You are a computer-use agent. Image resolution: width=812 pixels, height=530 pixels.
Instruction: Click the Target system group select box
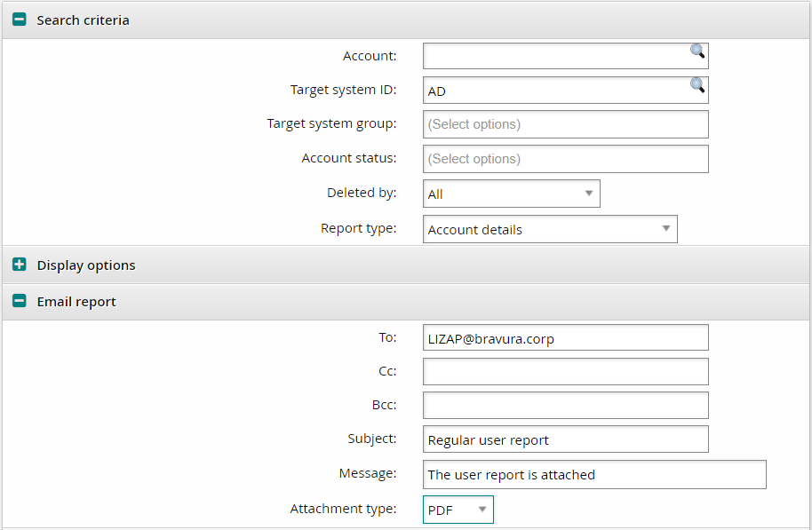pos(565,124)
